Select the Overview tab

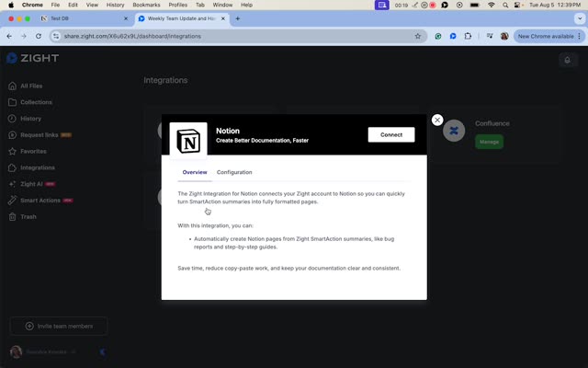(x=195, y=172)
